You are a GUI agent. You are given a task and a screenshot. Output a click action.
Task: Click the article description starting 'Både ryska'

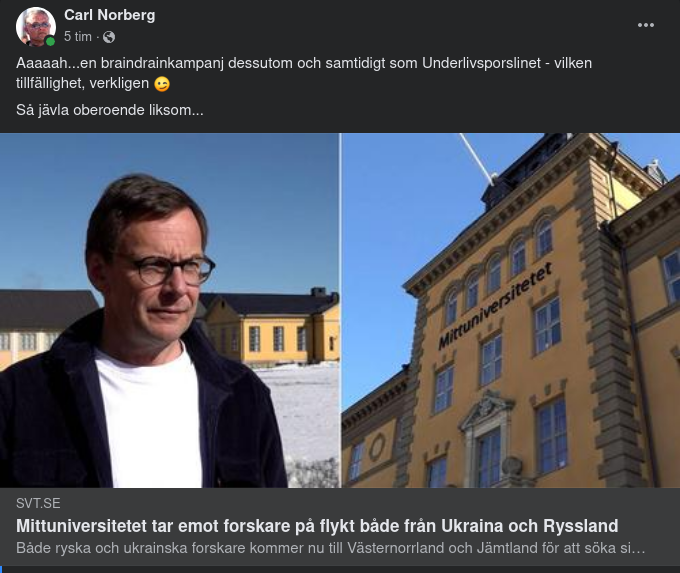[330, 548]
